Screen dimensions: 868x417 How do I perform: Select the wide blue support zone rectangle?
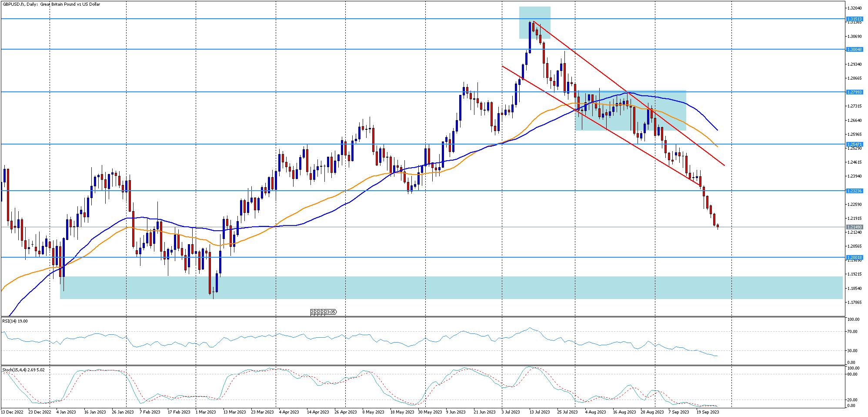click(451, 288)
